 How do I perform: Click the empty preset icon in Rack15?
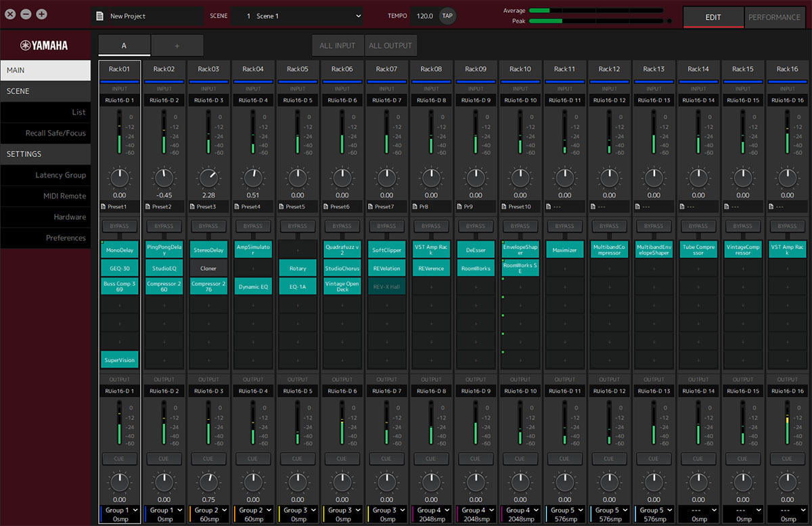(x=728, y=206)
